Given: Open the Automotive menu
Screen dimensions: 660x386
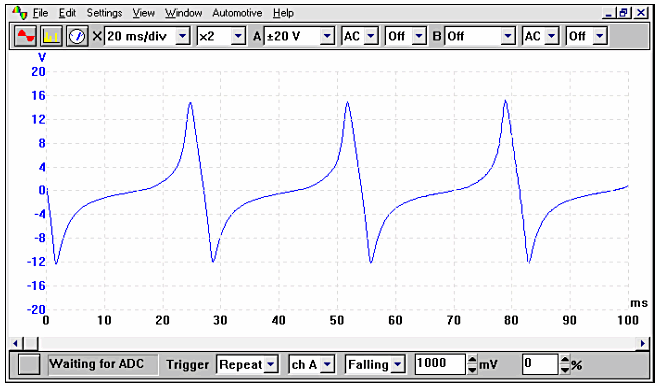Looking at the screenshot, I should pyautogui.click(x=237, y=13).
